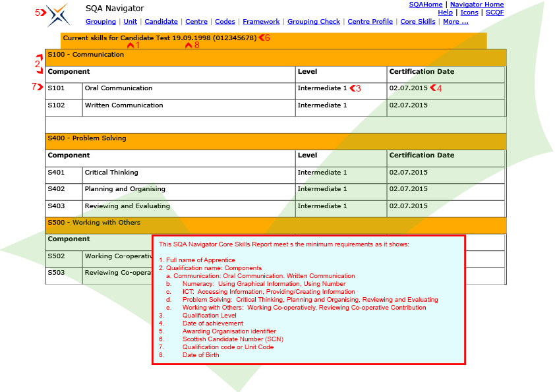Select the S403 code cell
This screenshot has width=555, height=392.
(64, 209)
